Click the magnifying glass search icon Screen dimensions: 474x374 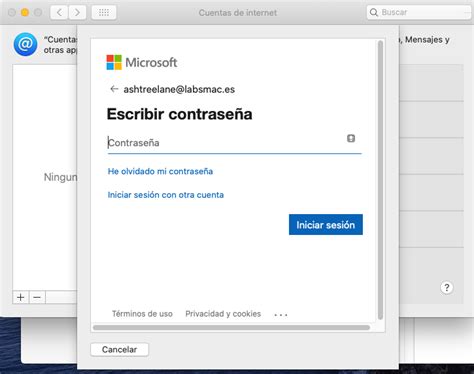point(374,12)
